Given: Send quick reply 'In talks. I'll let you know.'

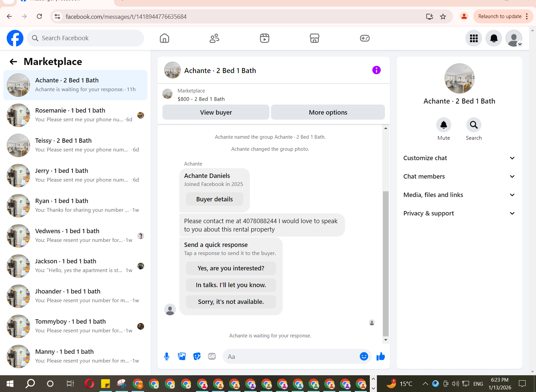Looking at the screenshot, I should point(231,285).
